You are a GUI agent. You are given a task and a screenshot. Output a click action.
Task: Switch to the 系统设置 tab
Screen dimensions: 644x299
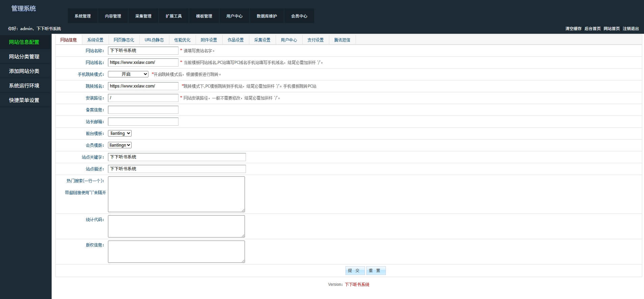95,40
